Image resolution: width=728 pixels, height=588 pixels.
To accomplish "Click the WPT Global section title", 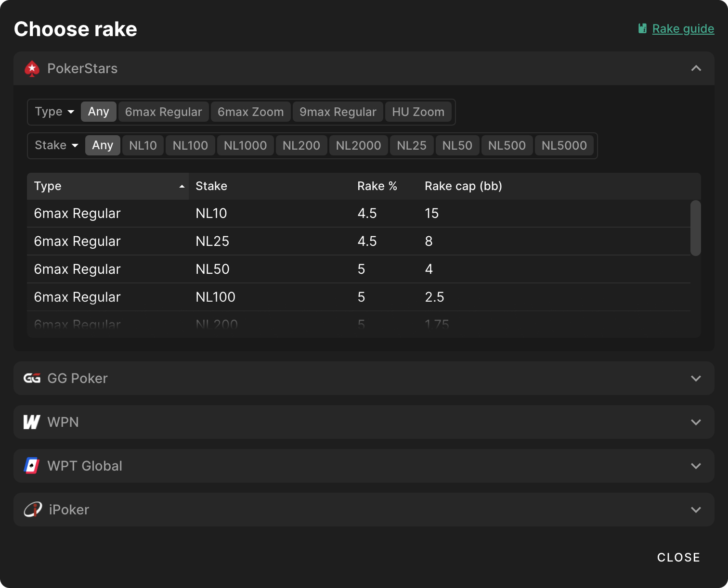I will [x=85, y=466].
